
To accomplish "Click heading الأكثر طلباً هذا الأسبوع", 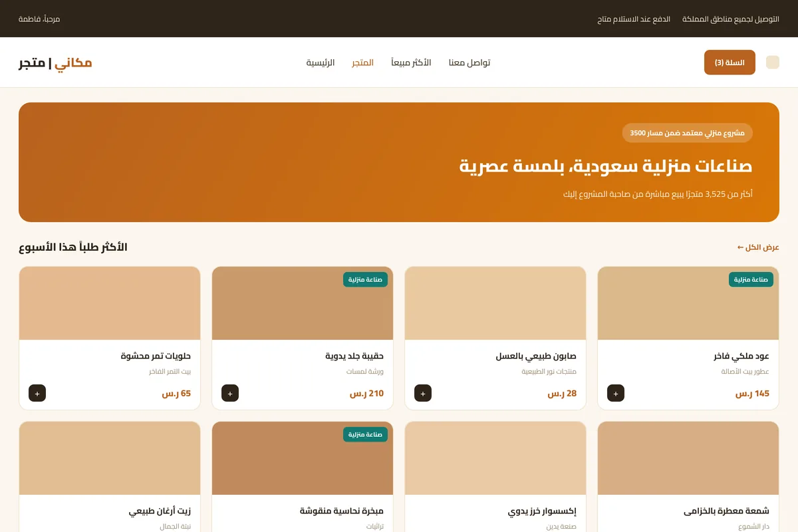I will point(73,247).
